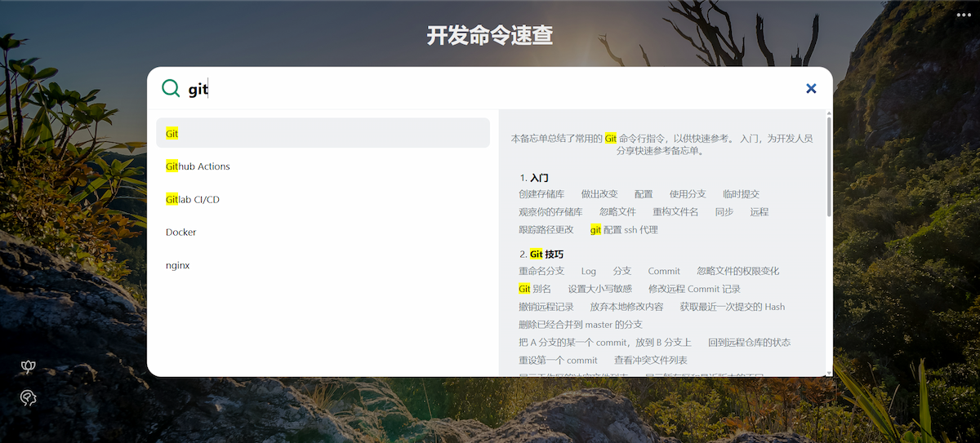Open the 撤销远程记录 link
Image resolution: width=980 pixels, height=443 pixels.
click(x=546, y=307)
